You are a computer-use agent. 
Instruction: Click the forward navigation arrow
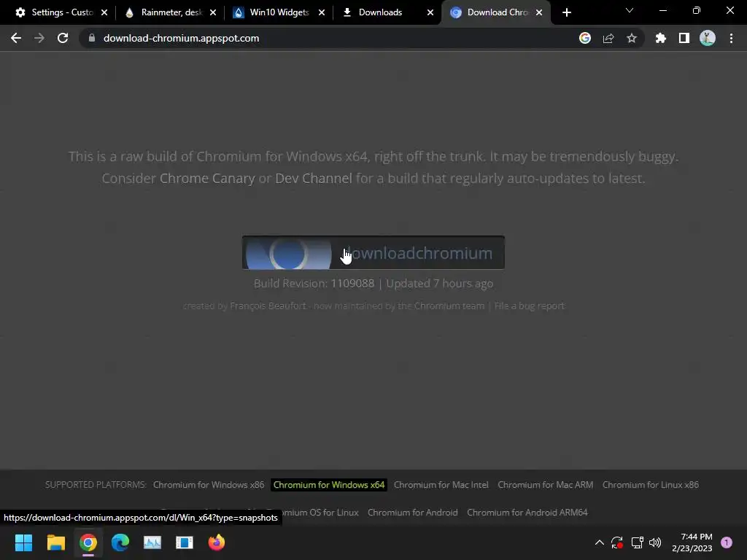[x=39, y=38]
